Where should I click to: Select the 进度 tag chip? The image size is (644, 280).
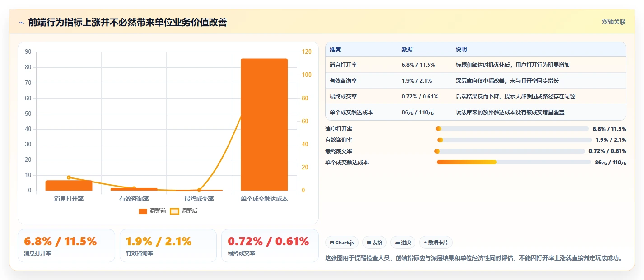[x=403, y=243]
